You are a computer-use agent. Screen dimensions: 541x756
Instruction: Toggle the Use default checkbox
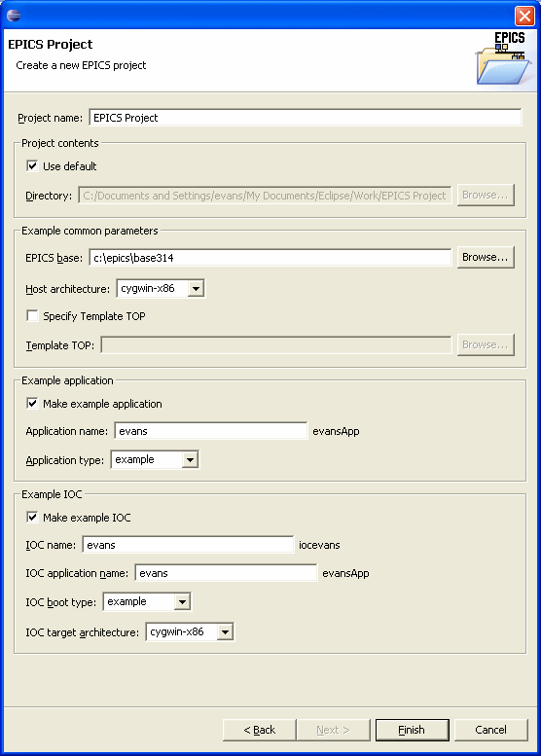click(32, 166)
